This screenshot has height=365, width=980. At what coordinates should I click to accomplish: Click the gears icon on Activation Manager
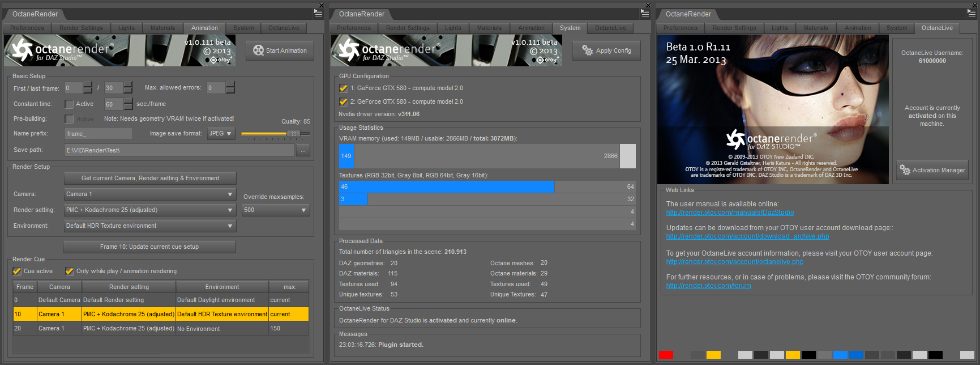[905, 170]
